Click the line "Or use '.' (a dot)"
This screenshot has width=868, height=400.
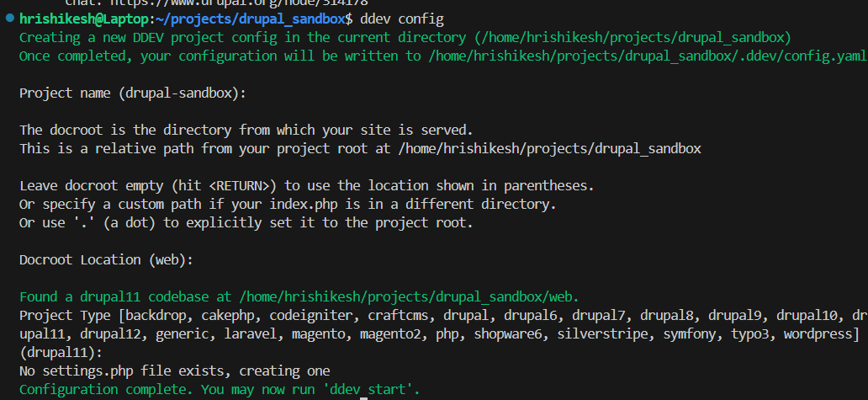pos(246,223)
